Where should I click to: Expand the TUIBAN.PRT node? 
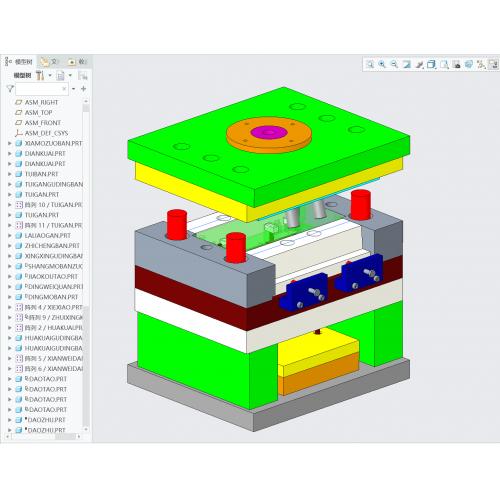10,174
